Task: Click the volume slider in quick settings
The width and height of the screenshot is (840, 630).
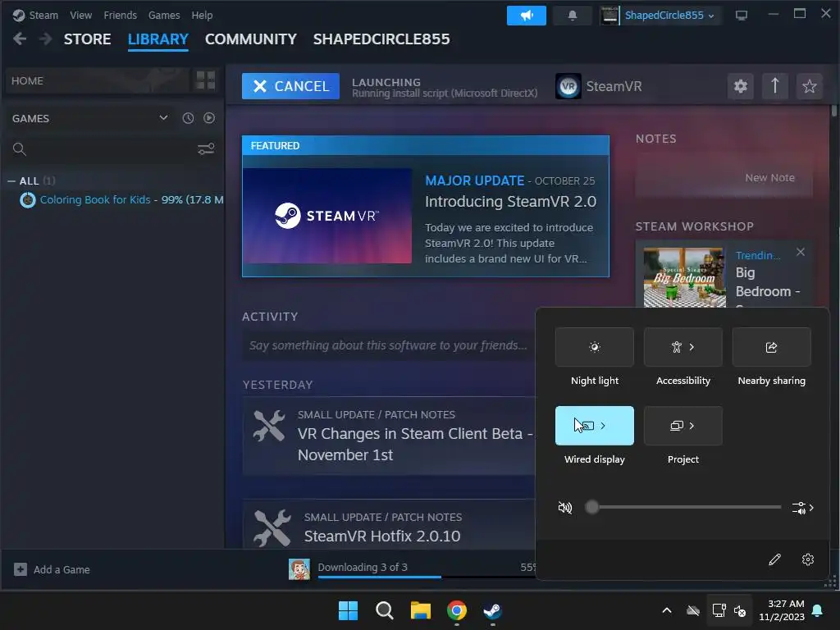Action: (x=683, y=507)
